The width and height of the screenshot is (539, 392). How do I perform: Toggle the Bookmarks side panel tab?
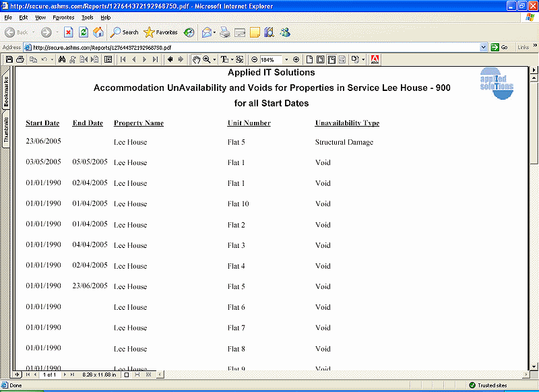(6, 92)
